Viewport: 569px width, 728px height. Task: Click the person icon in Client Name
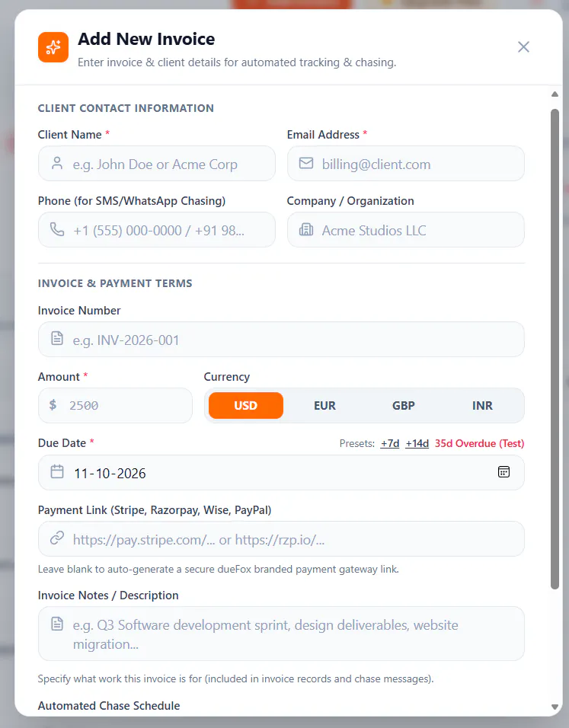coord(57,164)
